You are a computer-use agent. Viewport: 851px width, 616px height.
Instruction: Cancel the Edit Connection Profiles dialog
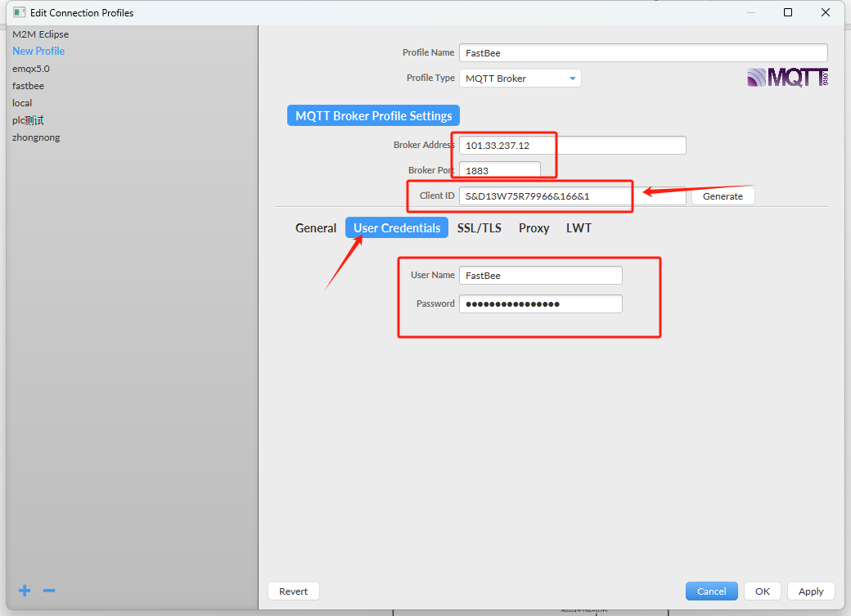click(x=711, y=591)
